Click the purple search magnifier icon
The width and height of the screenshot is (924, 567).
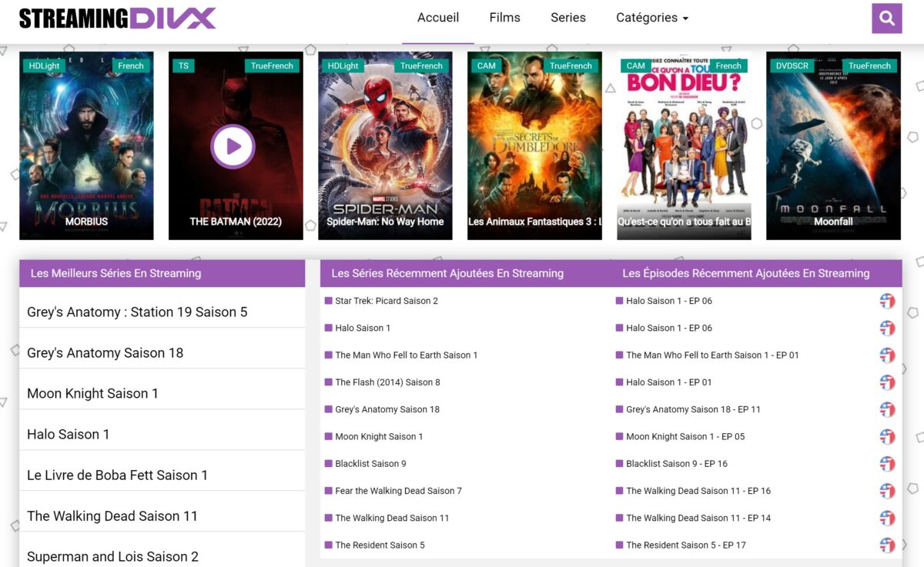886,18
